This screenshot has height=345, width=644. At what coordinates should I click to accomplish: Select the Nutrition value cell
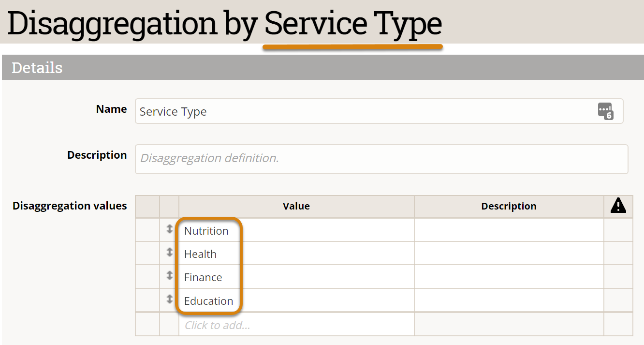(296, 230)
